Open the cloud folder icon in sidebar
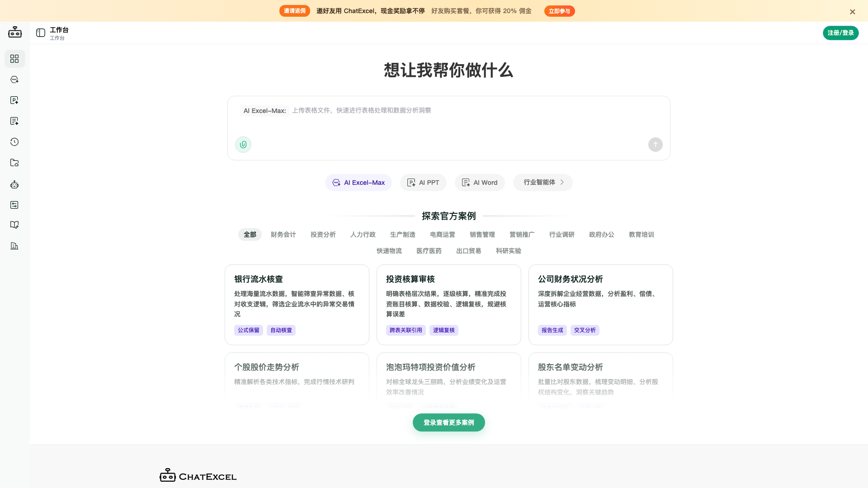868x488 pixels. 14,163
